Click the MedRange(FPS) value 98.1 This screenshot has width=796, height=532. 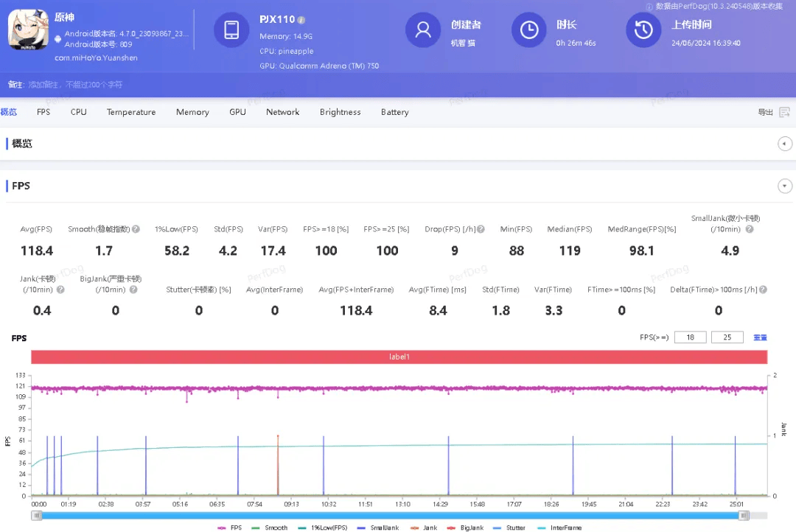click(x=642, y=251)
